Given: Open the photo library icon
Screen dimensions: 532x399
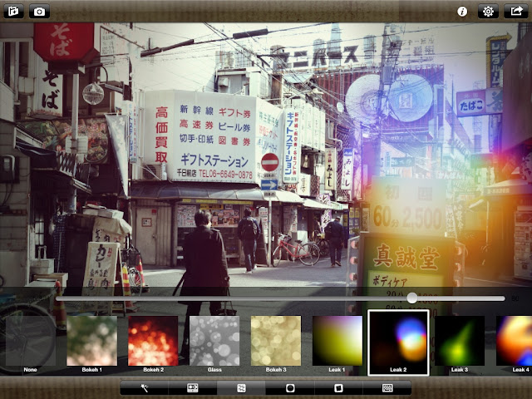Looking at the screenshot, I should point(13,11).
